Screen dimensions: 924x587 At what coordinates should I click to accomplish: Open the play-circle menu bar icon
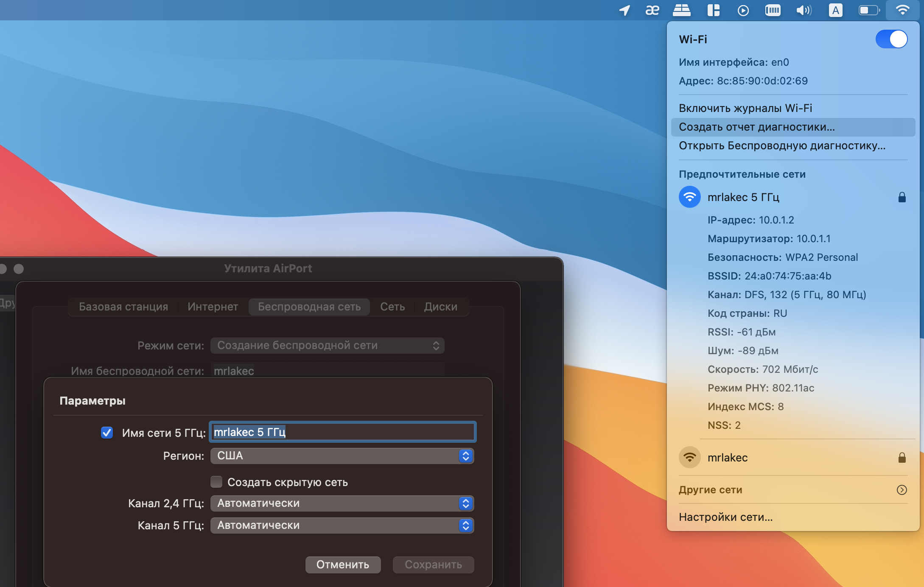[x=743, y=10]
